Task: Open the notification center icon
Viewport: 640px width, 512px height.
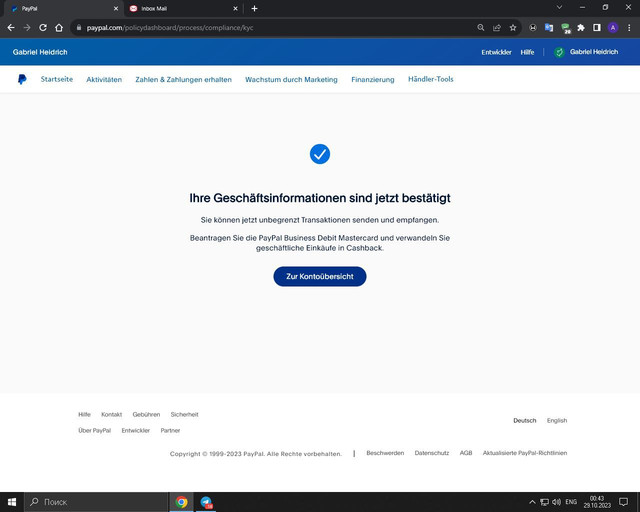Action: (x=623, y=502)
